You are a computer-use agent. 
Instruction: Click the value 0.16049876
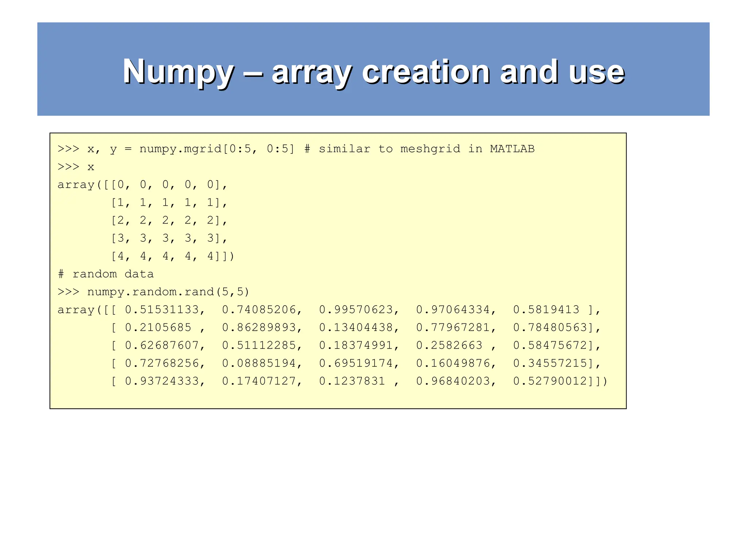point(453,363)
